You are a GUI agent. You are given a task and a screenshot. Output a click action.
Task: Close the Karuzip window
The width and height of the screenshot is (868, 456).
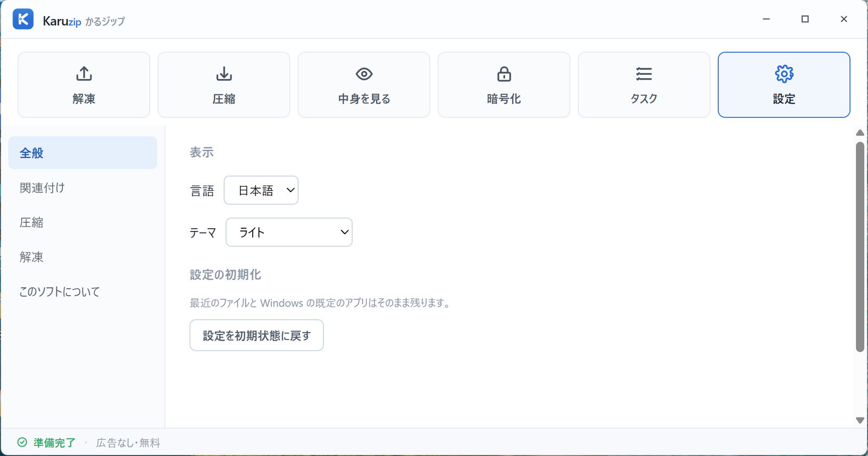[x=844, y=19]
